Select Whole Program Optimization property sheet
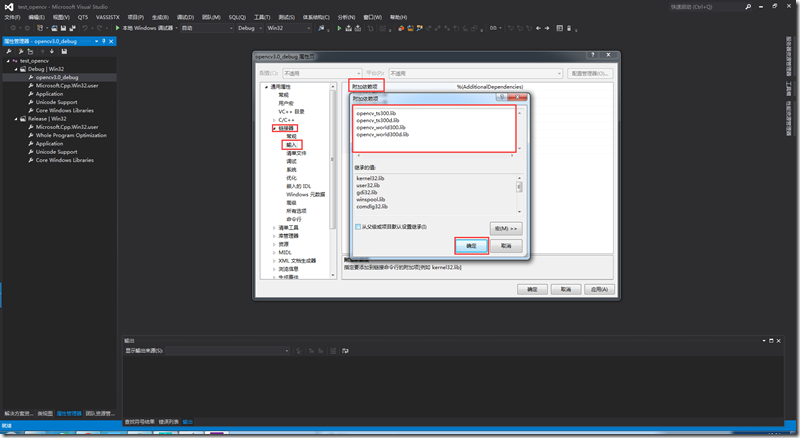 click(71, 135)
